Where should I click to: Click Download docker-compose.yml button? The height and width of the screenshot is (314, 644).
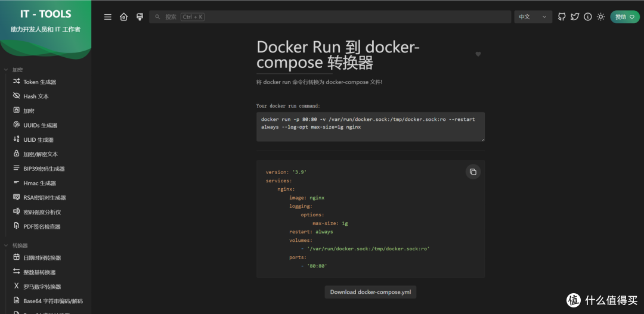click(x=370, y=292)
